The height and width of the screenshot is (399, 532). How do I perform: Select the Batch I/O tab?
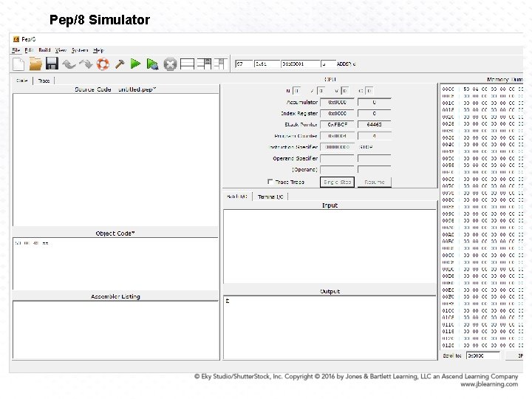coord(237,197)
